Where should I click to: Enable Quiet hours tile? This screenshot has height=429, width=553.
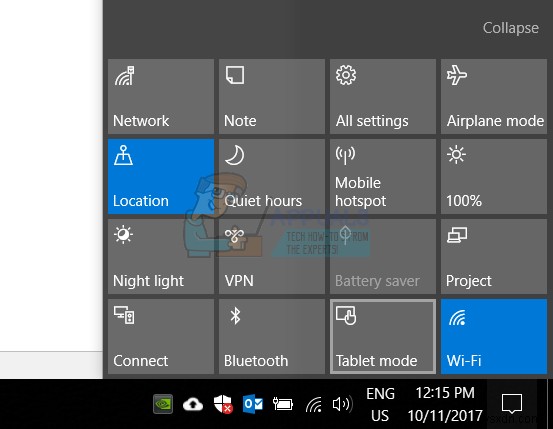point(272,176)
